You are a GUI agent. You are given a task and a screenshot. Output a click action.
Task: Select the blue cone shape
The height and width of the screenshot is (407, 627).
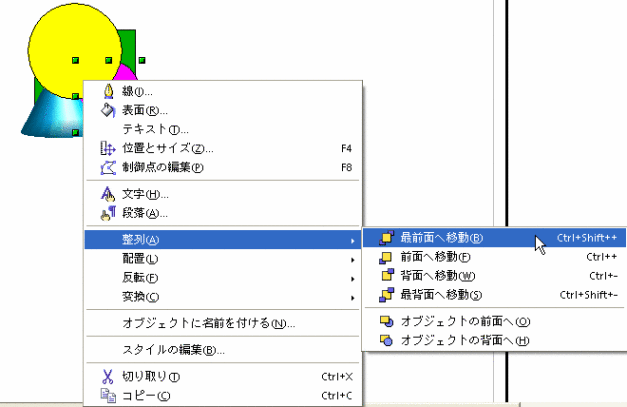[50, 118]
